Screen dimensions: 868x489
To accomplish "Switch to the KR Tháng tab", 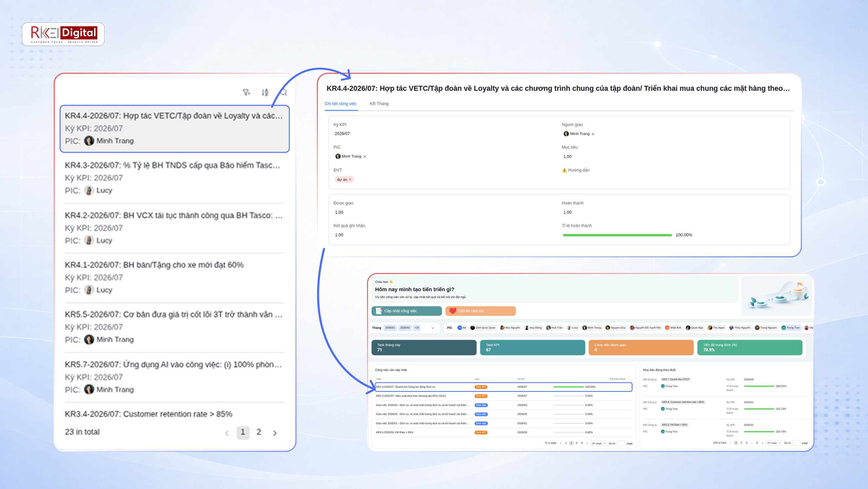I will pyautogui.click(x=379, y=104).
